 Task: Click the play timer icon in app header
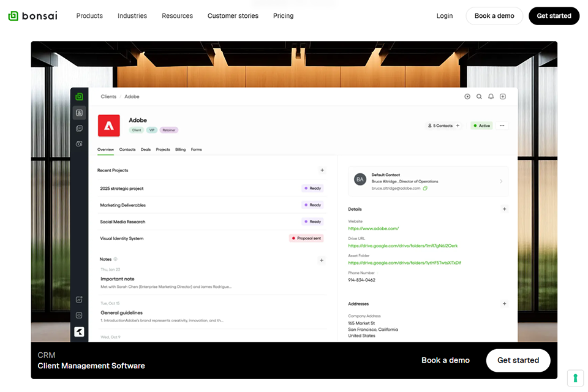click(x=467, y=96)
